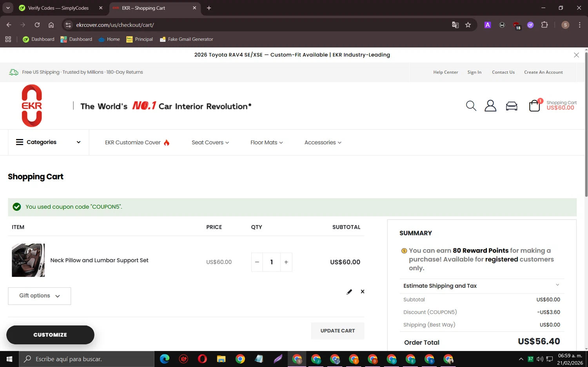The image size is (588, 367).
Task: Click the taskbar clock and date
Action: 570,359
